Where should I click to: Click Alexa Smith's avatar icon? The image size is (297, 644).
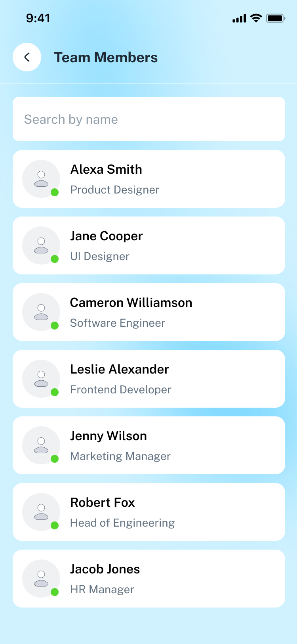(41, 179)
